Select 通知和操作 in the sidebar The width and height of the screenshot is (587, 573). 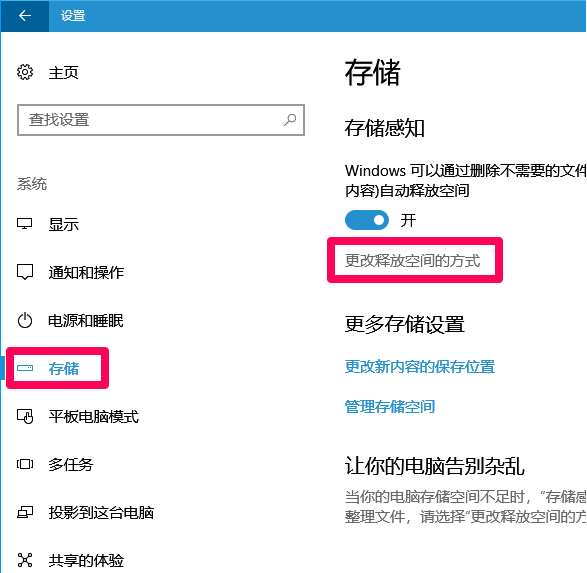click(x=86, y=272)
